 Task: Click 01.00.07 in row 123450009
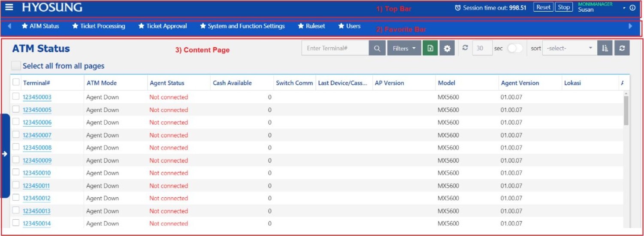(x=511, y=160)
